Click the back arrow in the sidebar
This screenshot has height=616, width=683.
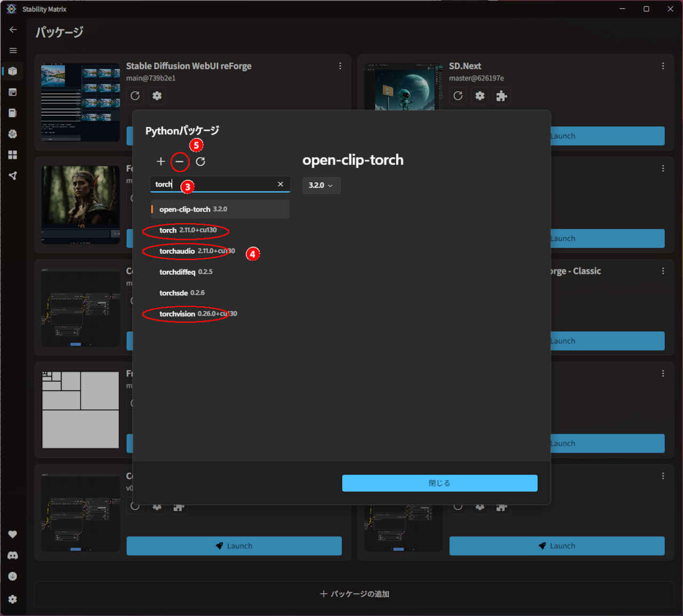click(x=13, y=30)
